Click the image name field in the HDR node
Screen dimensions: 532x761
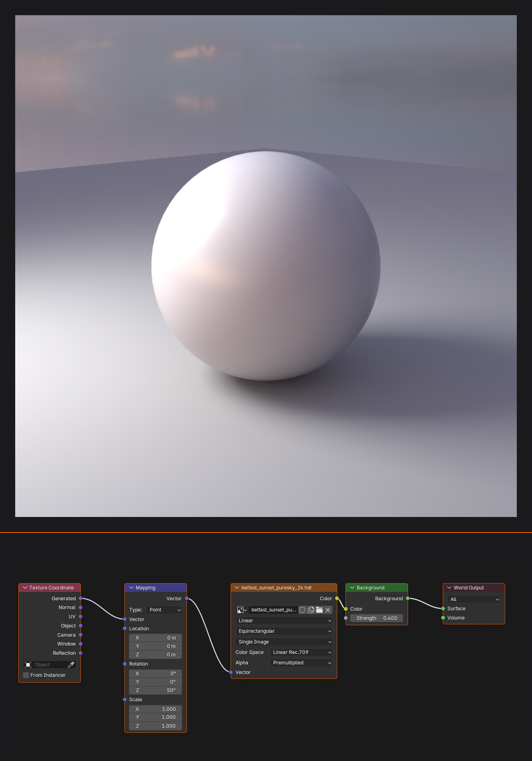274,610
